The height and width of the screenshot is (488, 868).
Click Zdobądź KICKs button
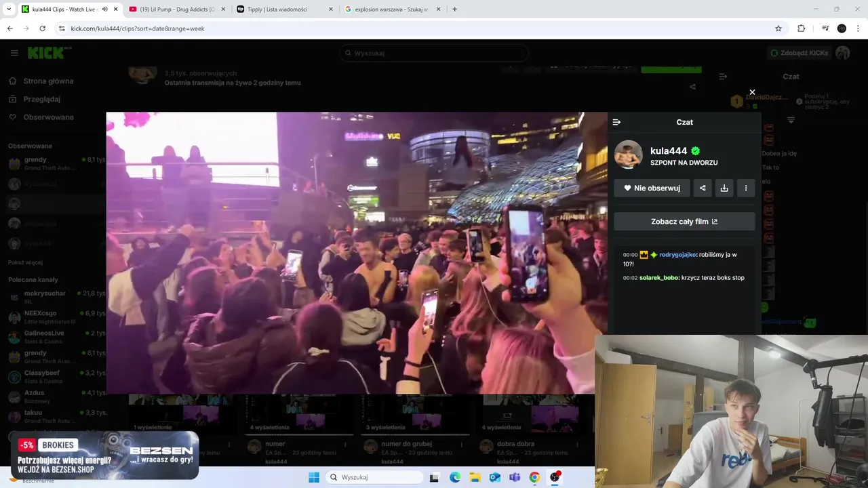[x=799, y=53]
